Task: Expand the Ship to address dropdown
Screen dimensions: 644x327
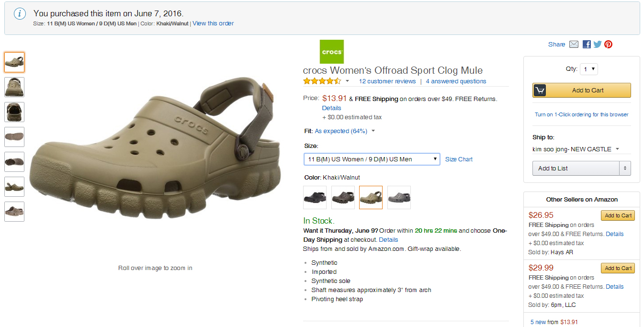Action: pyautogui.click(x=617, y=149)
